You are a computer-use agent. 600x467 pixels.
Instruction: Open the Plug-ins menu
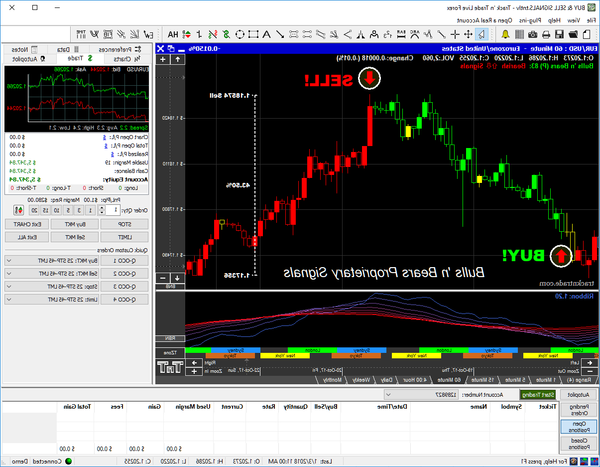tap(530, 20)
